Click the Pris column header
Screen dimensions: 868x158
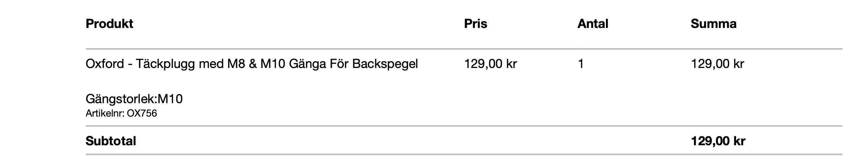tap(475, 24)
